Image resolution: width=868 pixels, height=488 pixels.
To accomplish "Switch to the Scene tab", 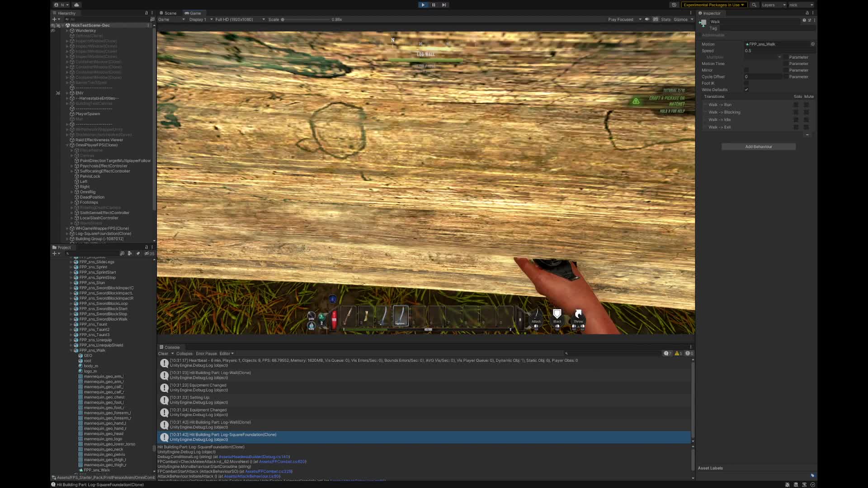I will 168,13.
